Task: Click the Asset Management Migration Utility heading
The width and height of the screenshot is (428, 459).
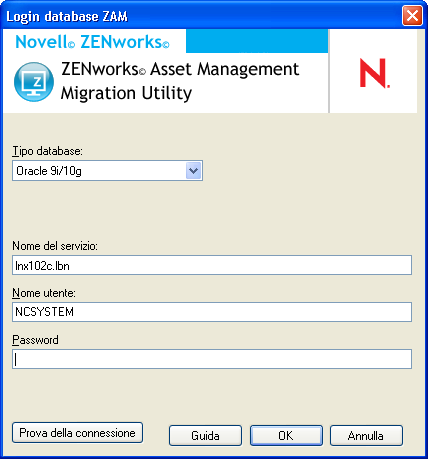Action: tap(180, 81)
